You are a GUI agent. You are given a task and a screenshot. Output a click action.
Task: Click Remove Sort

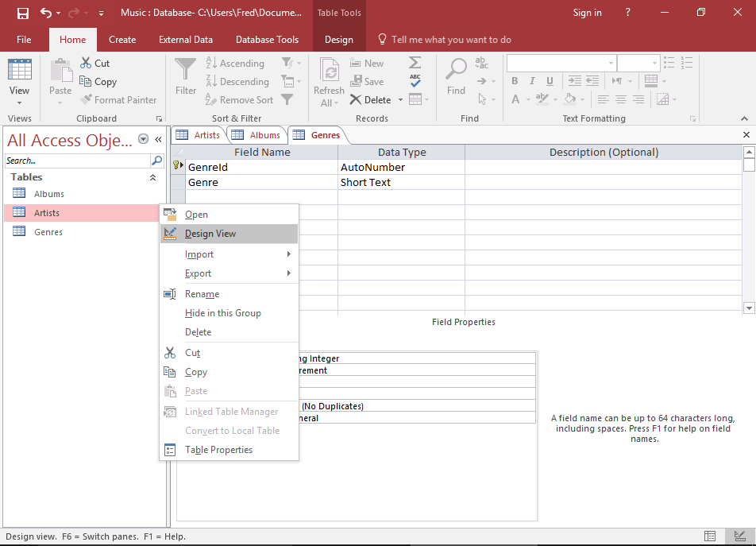tap(240, 100)
